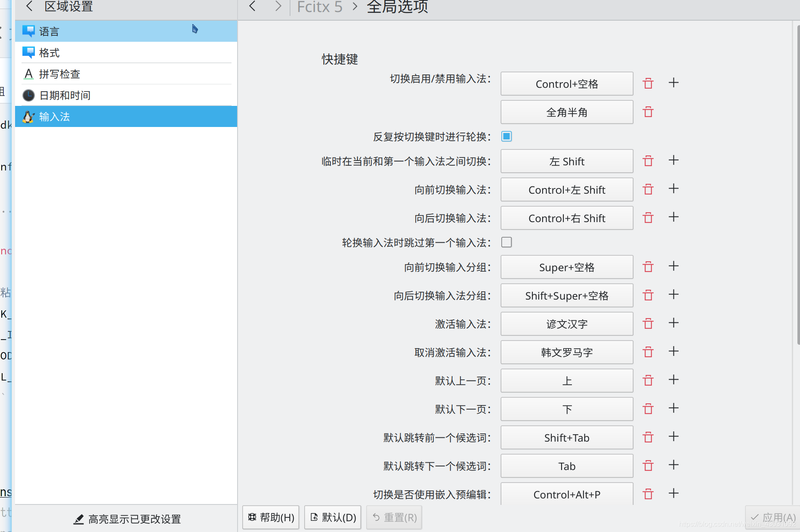Uncheck 反复按切换键时进行轮换 checkbox
The width and height of the screenshot is (800, 532).
(x=507, y=136)
